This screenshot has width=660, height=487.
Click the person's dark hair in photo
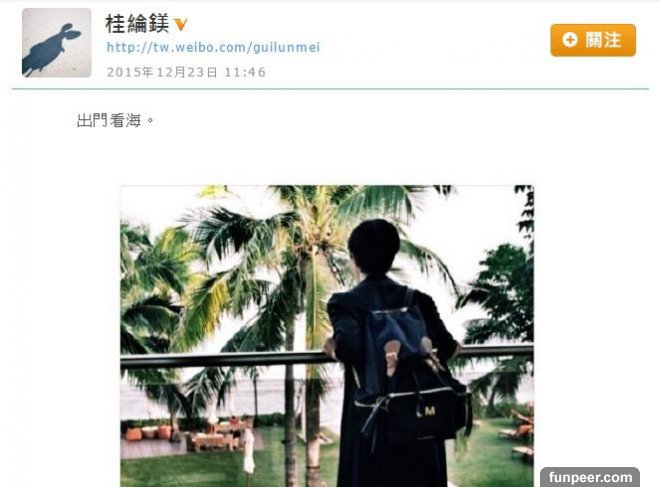point(374,246)
